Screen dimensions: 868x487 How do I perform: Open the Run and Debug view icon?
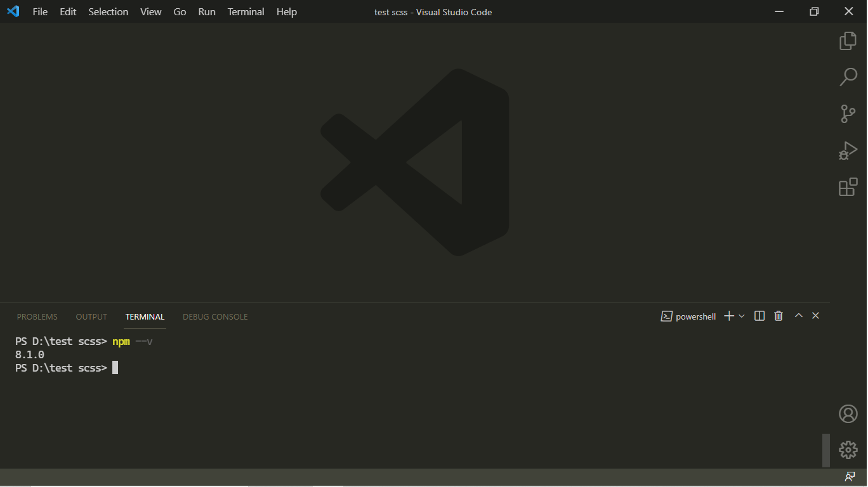click(x=848, y=151)
